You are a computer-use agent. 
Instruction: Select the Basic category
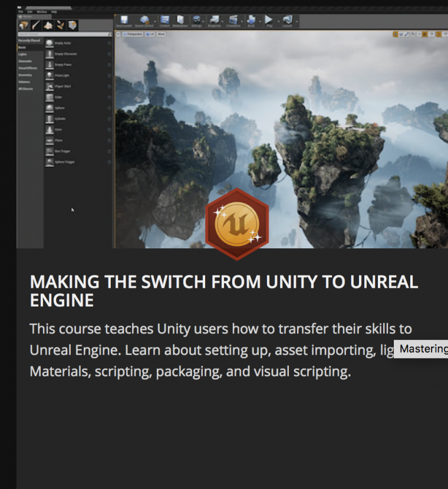(30, 47)
